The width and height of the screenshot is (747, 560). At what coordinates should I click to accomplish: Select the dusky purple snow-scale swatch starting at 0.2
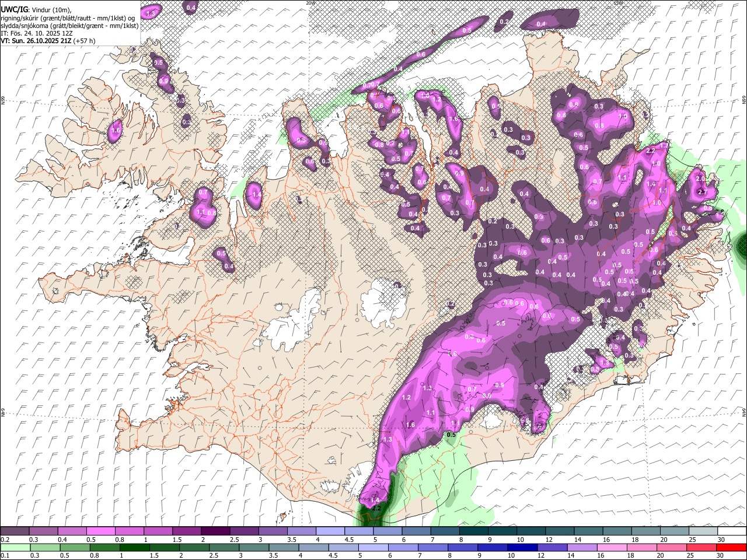[x=15, y=531]
